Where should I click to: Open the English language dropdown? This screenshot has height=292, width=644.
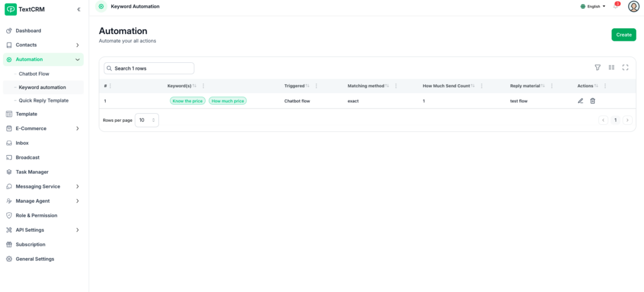tap(593, 6)
